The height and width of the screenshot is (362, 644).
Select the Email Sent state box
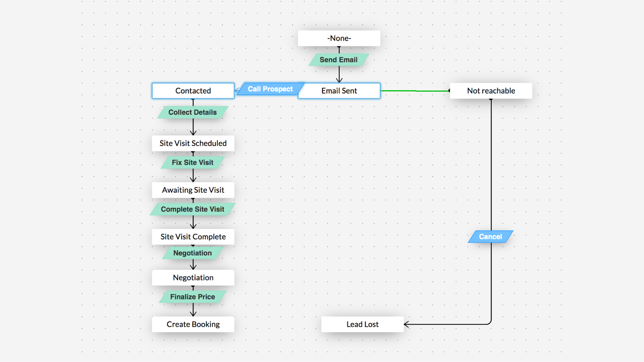click(339, 91)
